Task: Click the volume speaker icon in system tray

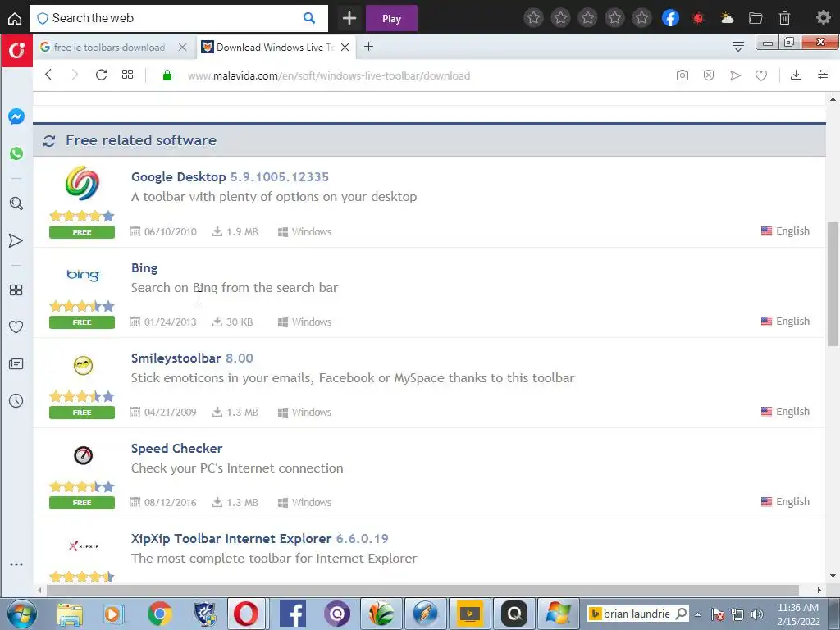Action: (x=757, y=614)
